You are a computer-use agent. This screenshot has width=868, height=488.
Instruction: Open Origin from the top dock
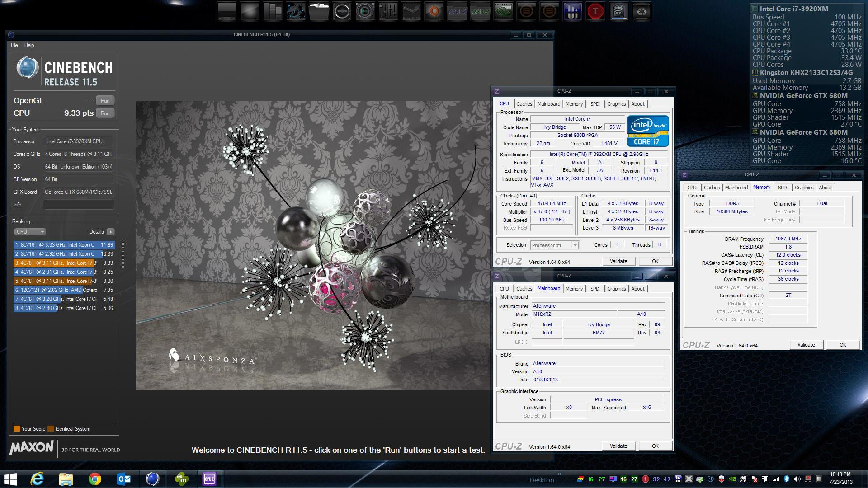[434, 12]
